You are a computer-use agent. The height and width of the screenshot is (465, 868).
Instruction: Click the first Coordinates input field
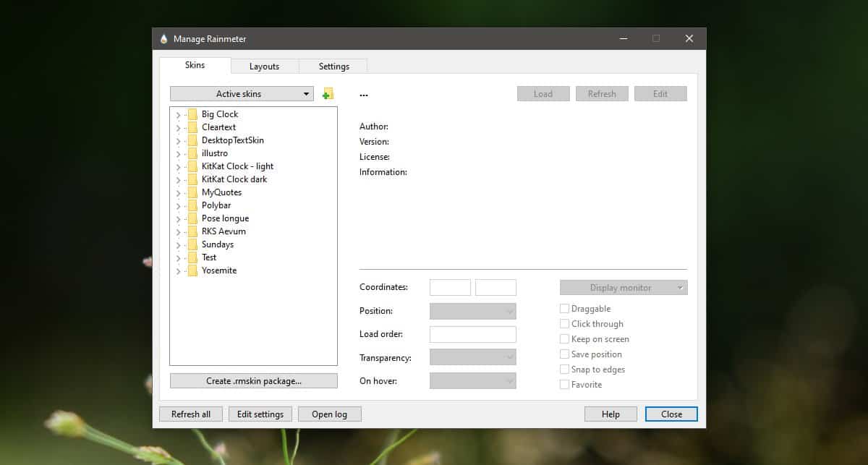(x=450, y=288)
